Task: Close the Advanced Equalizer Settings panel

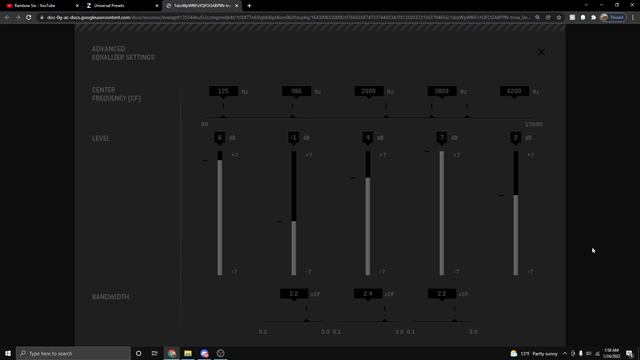Action: pos(541,52)
